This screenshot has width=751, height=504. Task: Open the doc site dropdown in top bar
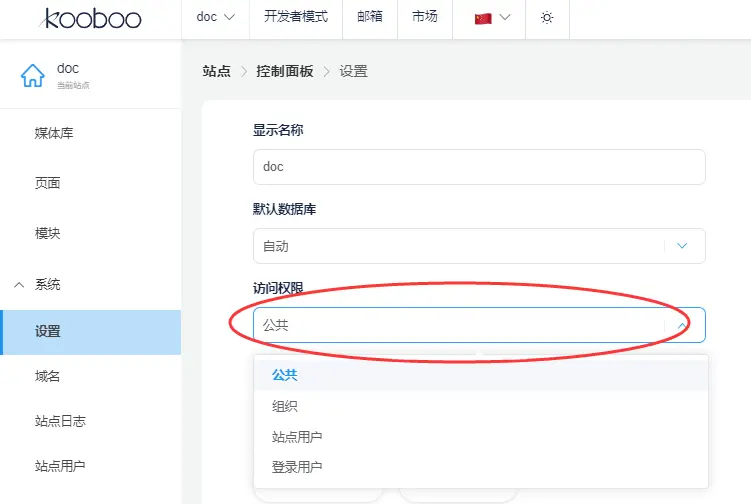(x=215, y=17)
